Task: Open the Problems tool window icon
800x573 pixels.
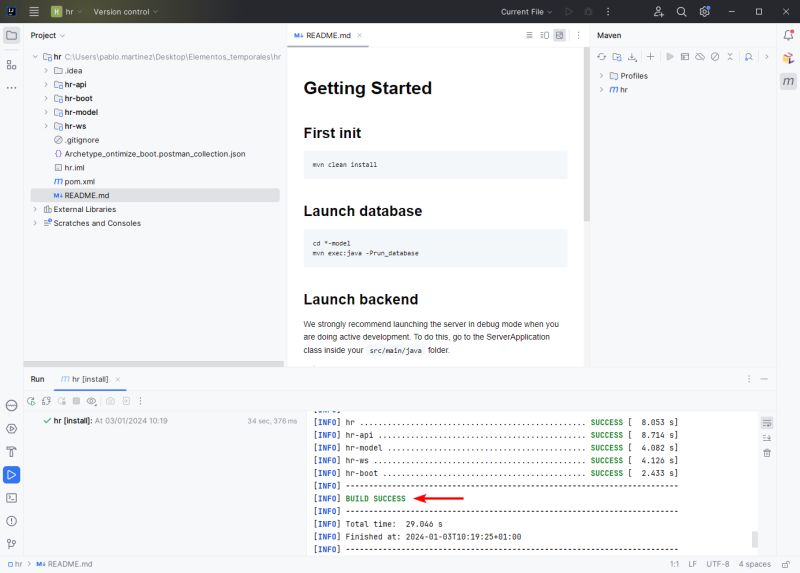Action: click(11, 521)
